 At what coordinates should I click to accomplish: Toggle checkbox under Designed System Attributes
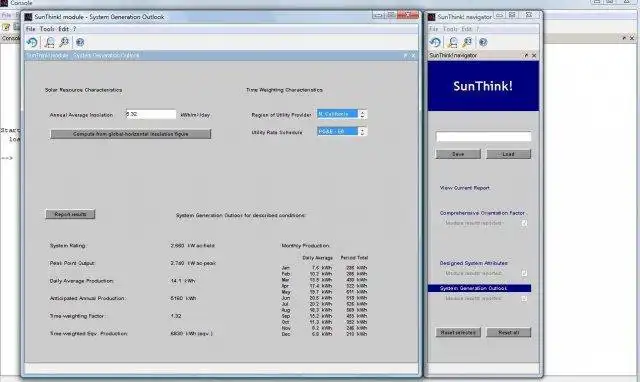[524, 273]
